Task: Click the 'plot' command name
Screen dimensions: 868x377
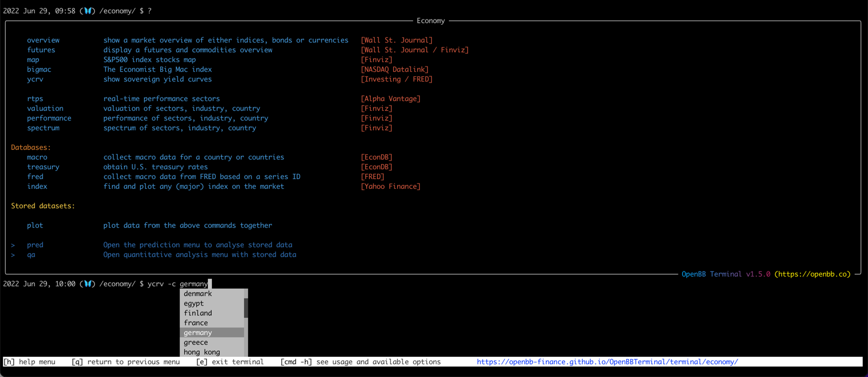Action: tap(35, 226)
